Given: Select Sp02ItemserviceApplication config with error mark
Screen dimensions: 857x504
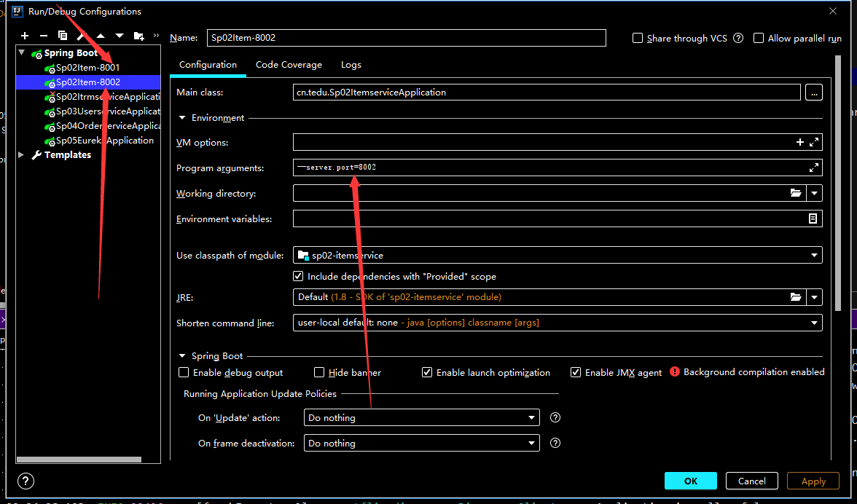Looking at the screenshot, I should [x=103, y=97].
